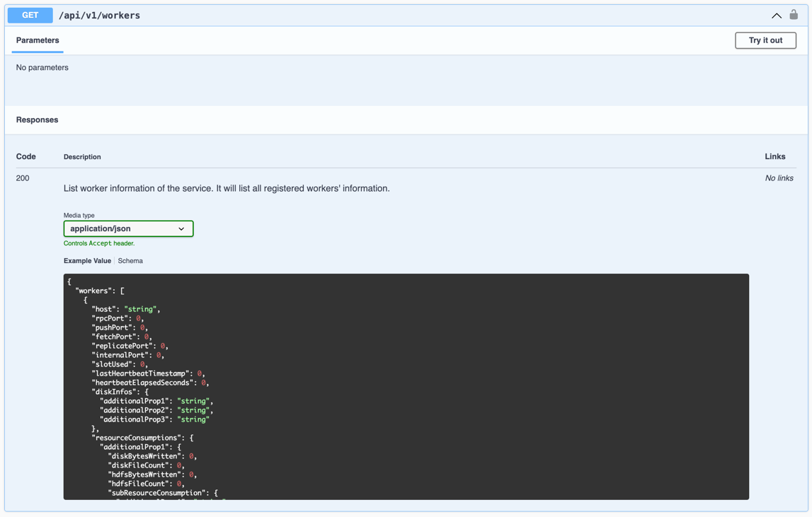Click the Code column header
The image size is (812, 517).
[26, 156]
